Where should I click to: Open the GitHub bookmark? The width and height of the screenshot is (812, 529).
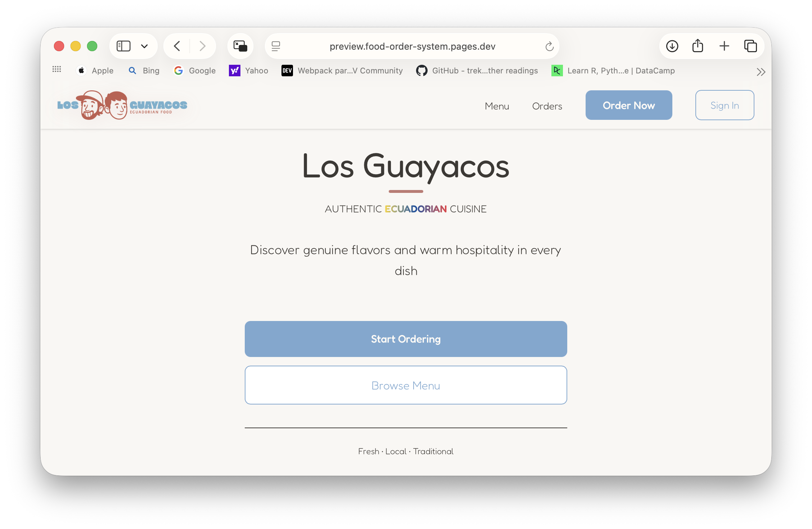[476, 71]
